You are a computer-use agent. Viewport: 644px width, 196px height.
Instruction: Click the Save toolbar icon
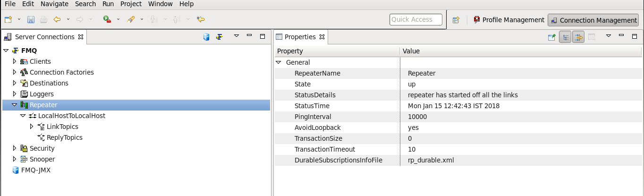point(31,20)
